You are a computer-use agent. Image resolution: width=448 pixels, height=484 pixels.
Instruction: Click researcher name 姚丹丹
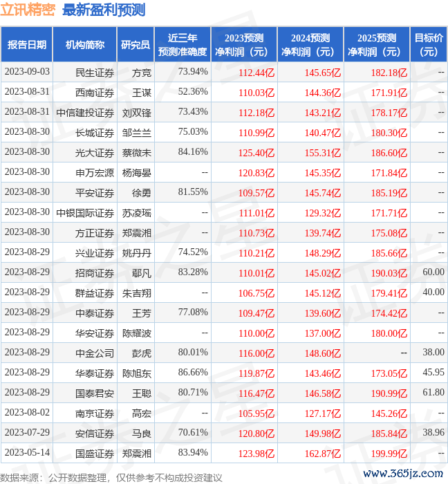pos(137,253)
